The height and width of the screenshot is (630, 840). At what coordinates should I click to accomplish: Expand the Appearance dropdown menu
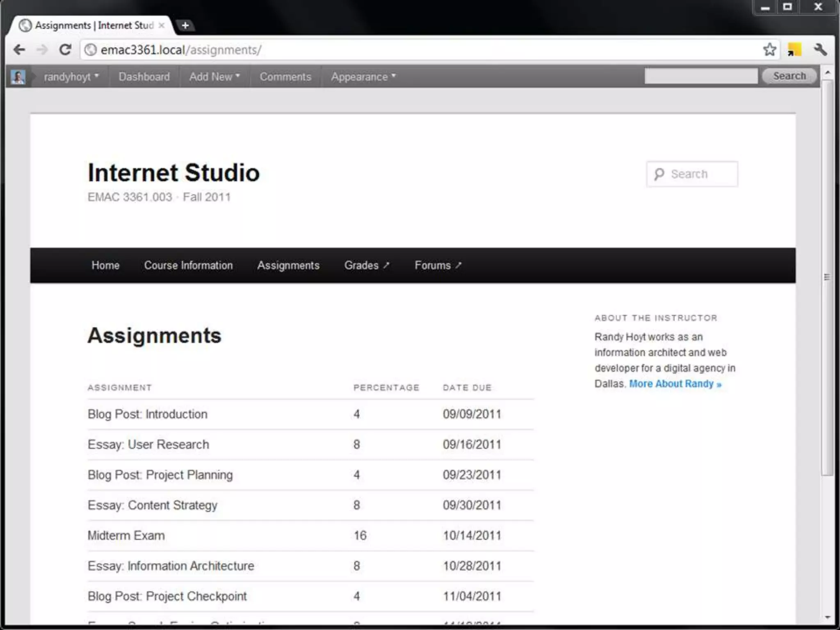[363, 77]
